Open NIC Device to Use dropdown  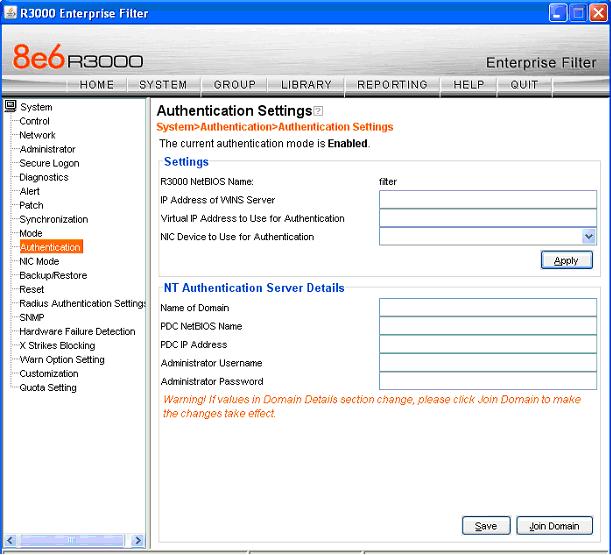point(588,237)
